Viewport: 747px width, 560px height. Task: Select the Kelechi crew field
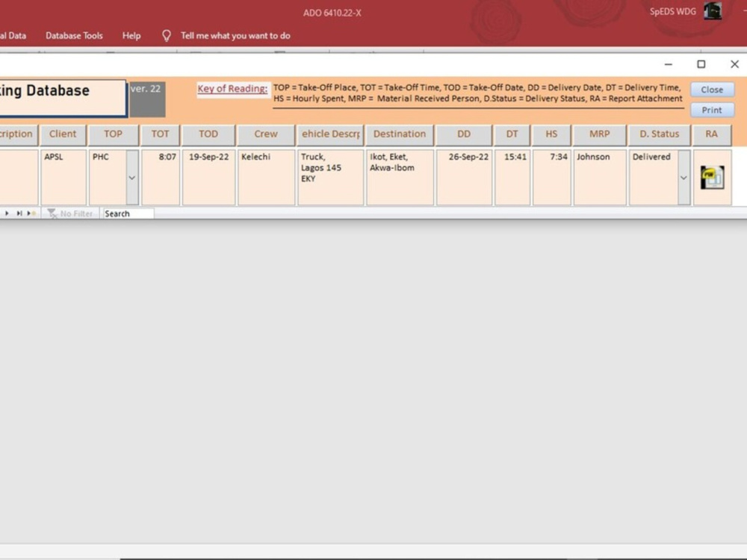[267, 178]
